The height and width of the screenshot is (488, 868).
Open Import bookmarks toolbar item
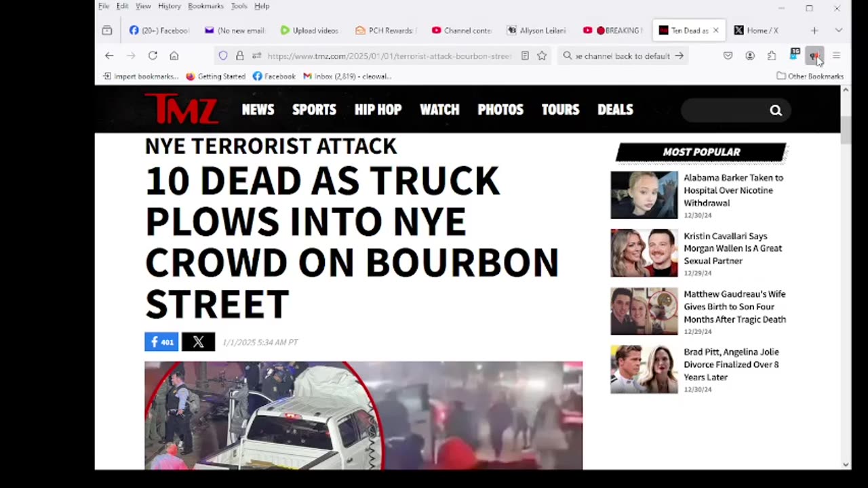click(x=141, y=76)
